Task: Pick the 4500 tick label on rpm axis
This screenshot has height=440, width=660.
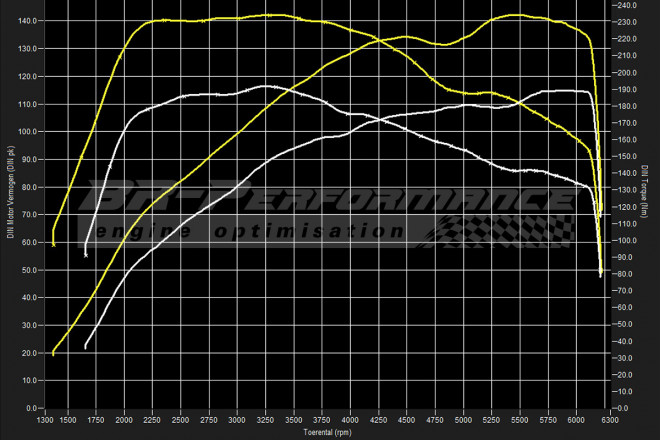Action: (407, 420)
